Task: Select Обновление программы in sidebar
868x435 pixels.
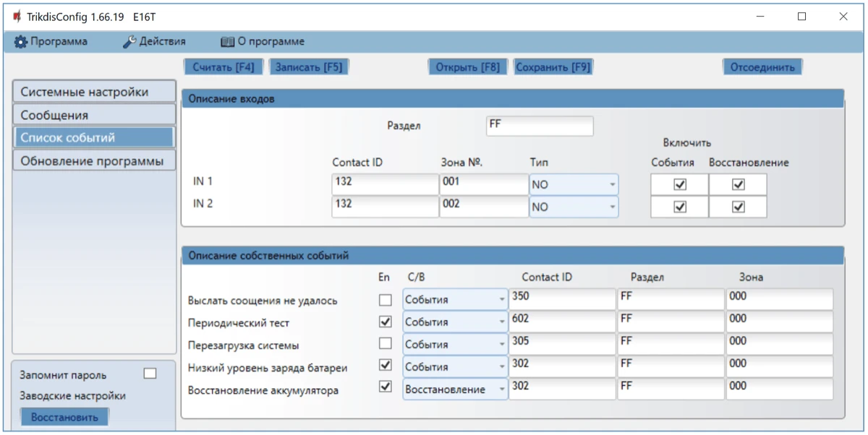Action: 94,160
